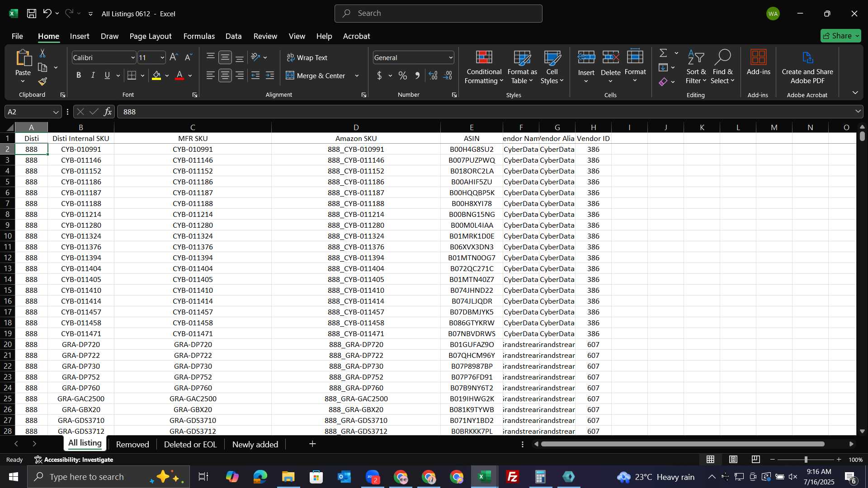Expand the formula bar chevron
The height and width of the screenshot is (488, 868).
858,111
